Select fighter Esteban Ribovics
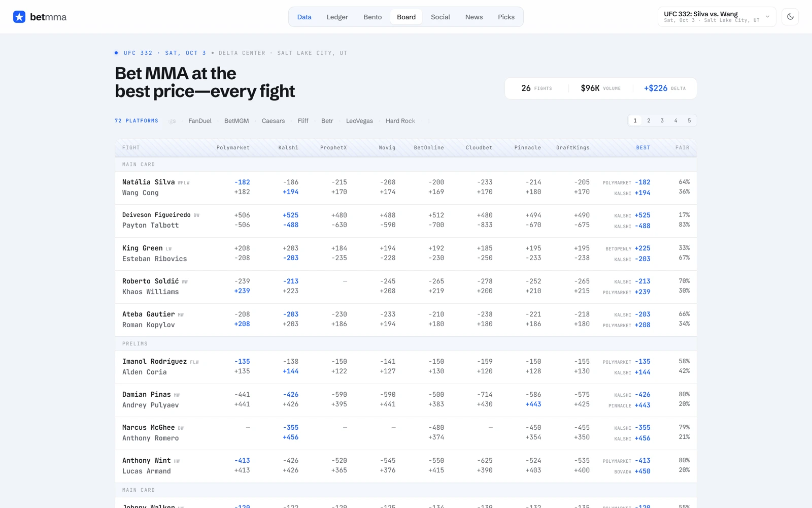The image size is (812, 508). (x=154, y=259)
